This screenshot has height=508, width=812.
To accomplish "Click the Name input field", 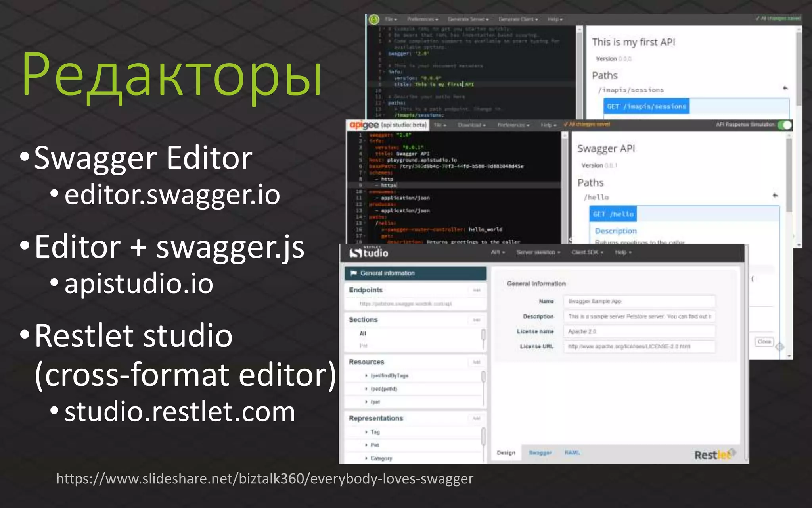I will [639, 301].
